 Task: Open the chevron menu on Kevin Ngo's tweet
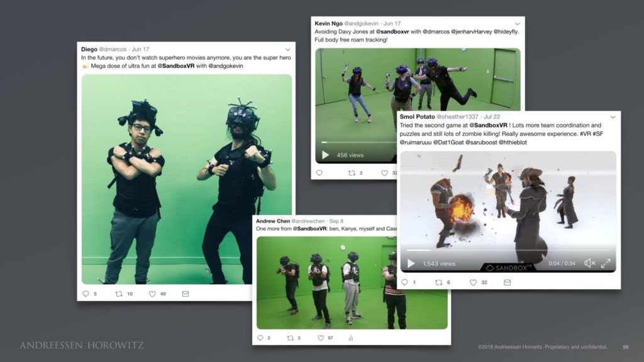pos(518,24)
